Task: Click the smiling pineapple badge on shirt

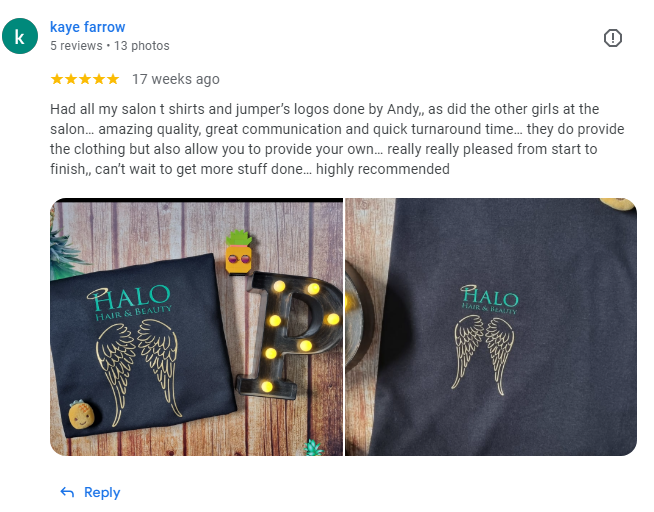Action: [x=81, y=414]
